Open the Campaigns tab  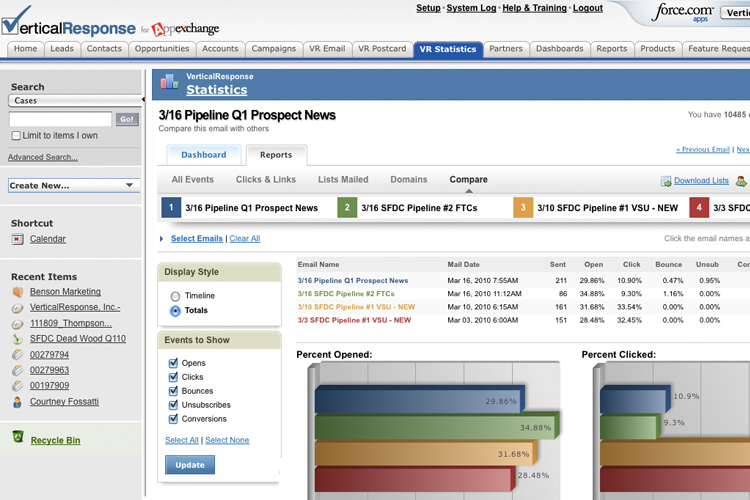pyautogui.click(x=274, y=49)
